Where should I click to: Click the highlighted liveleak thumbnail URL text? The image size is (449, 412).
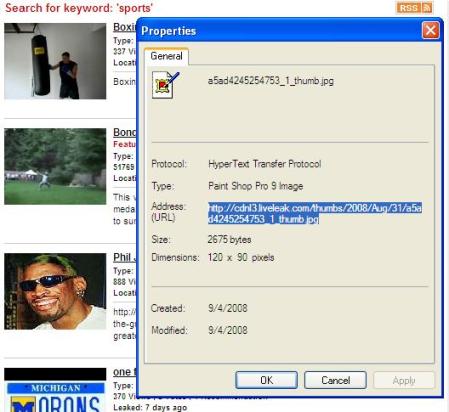(315, 213)
